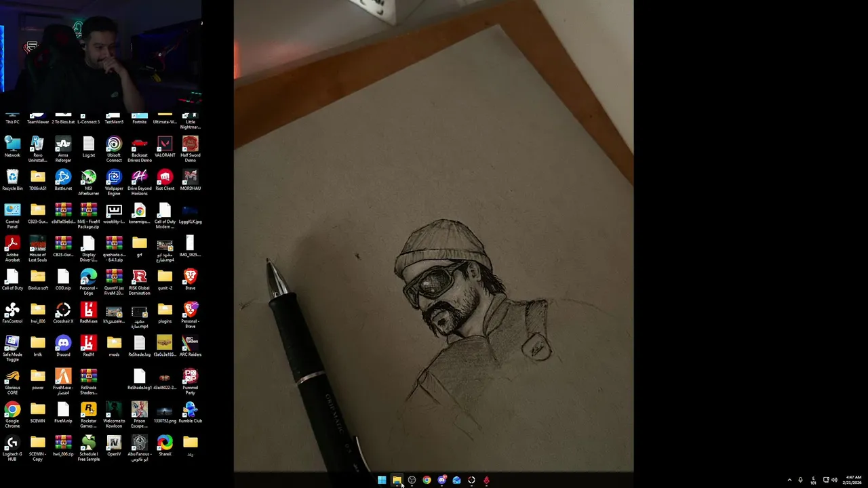Open the Windows Start menu
This screenshot has height=488, width=868.
coord(382,480)
